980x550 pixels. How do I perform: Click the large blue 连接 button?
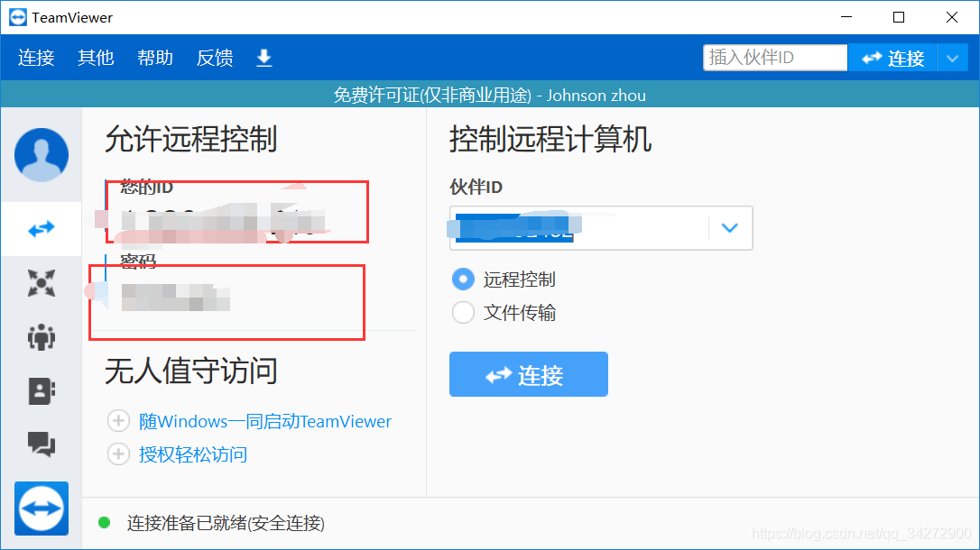coord(529,374)
